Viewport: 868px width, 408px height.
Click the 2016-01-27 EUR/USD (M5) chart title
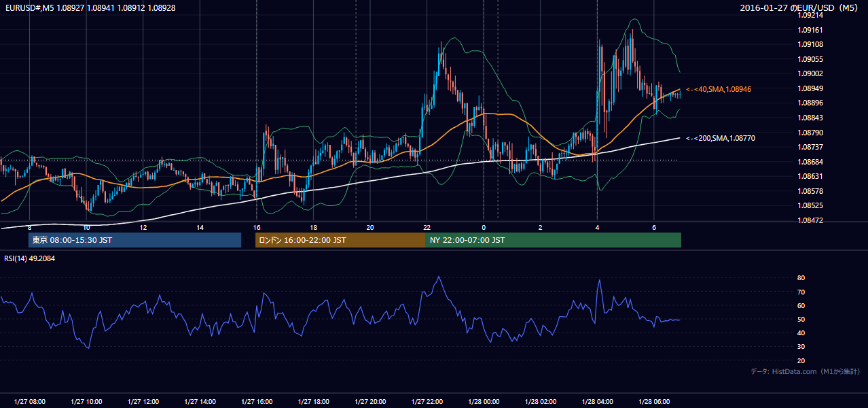coord(800,7)
